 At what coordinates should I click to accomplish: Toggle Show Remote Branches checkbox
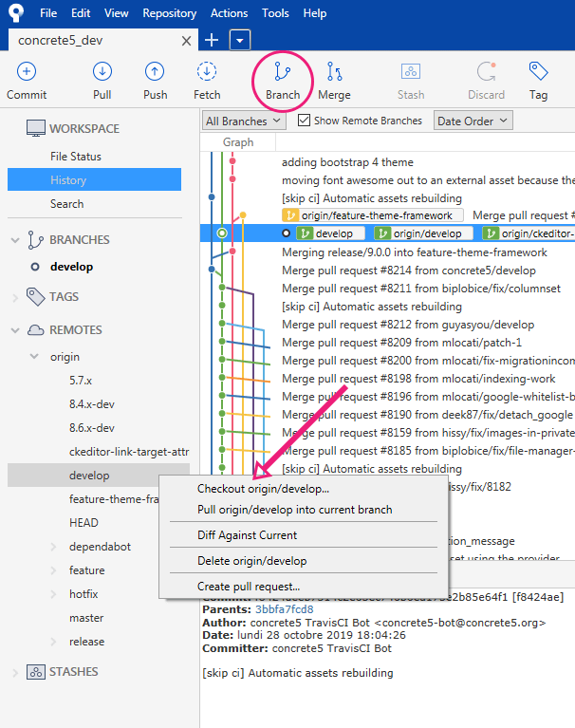pyautogui.click(x=305, y=121)
